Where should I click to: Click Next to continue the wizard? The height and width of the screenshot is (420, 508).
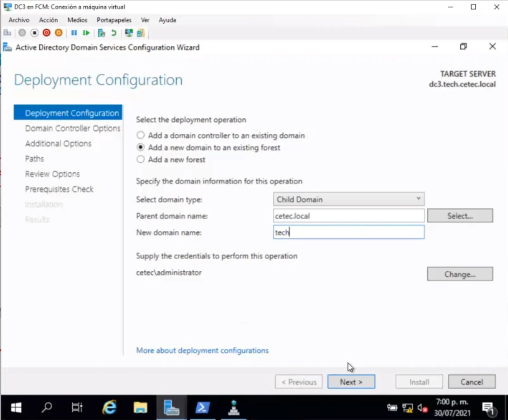point(351,382)
